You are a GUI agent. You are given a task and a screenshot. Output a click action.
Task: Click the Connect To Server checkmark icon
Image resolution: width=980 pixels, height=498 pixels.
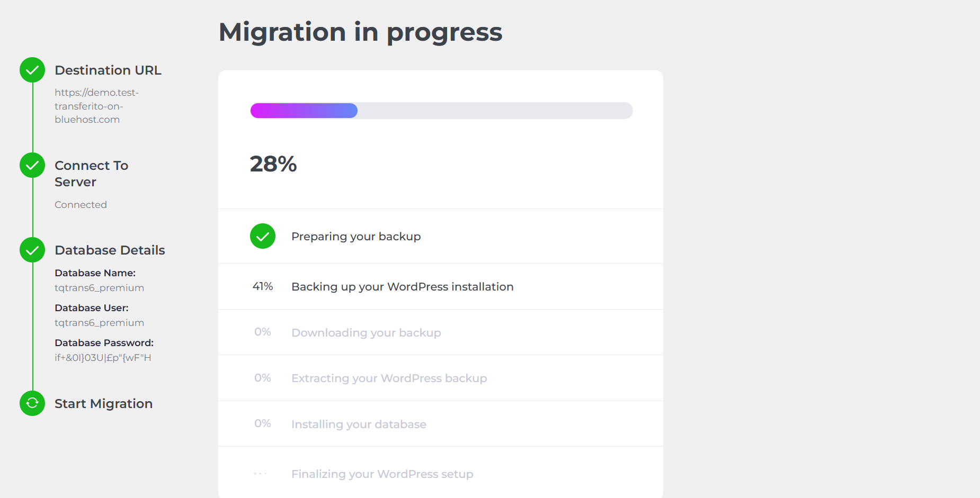click(32, 165)
